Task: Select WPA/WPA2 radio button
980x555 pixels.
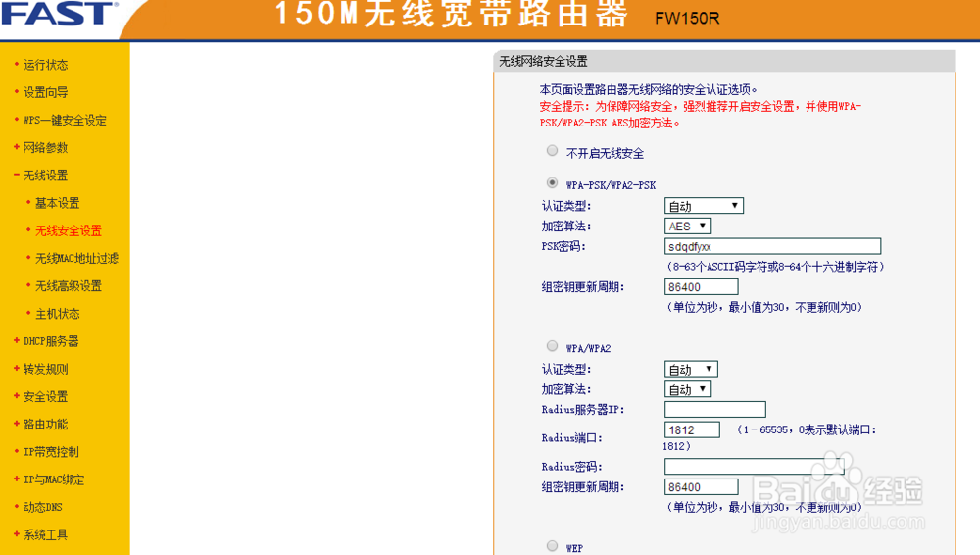Action: tap(552, 345)
